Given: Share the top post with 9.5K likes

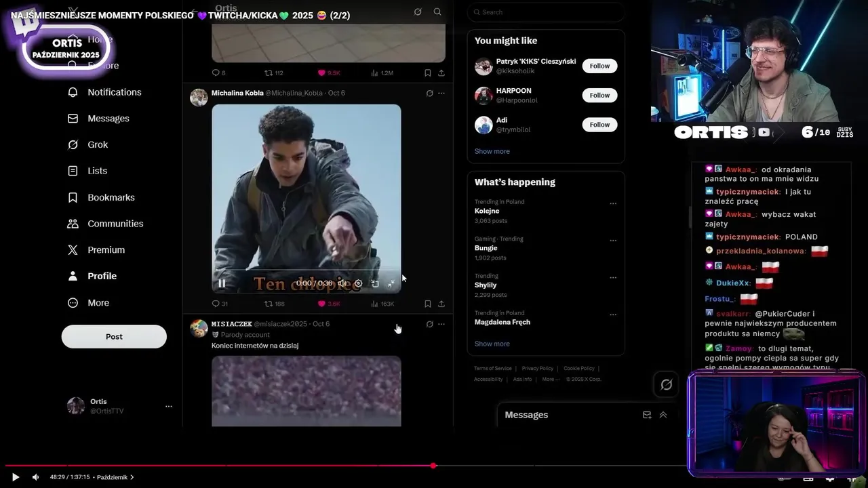Looking at the screenshot, I should click(441, 73).
